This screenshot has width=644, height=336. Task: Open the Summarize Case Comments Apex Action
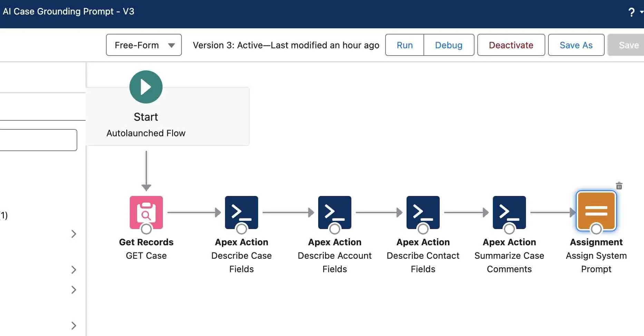point(509,213)
